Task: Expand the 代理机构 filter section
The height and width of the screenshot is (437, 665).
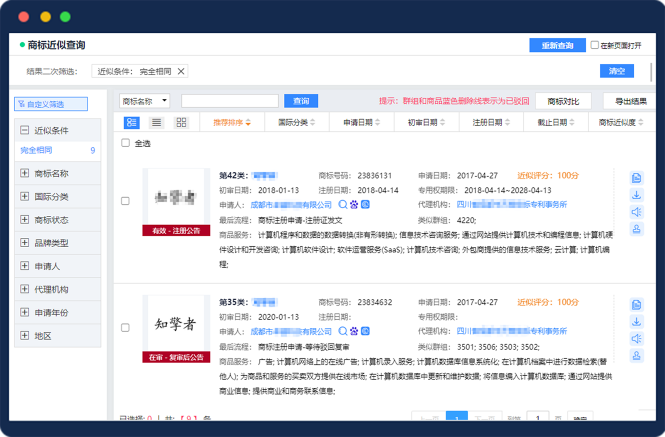Action: [25, 289]
